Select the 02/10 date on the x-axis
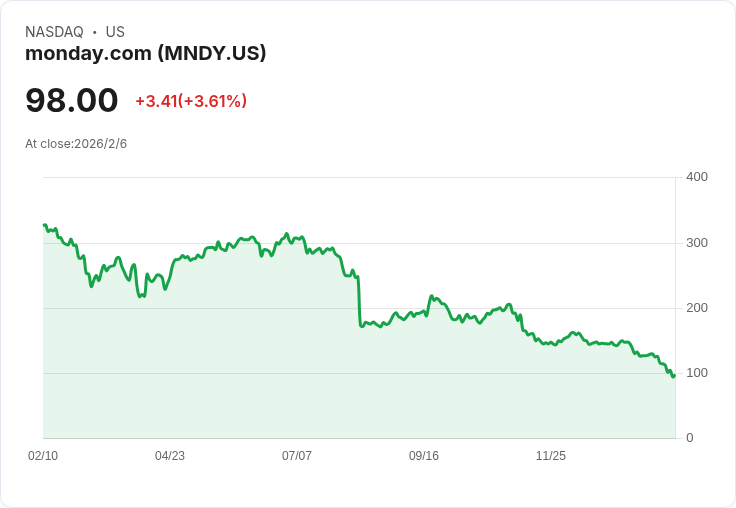The height and width of the screenshot is (508, 736). coord(43,456)
